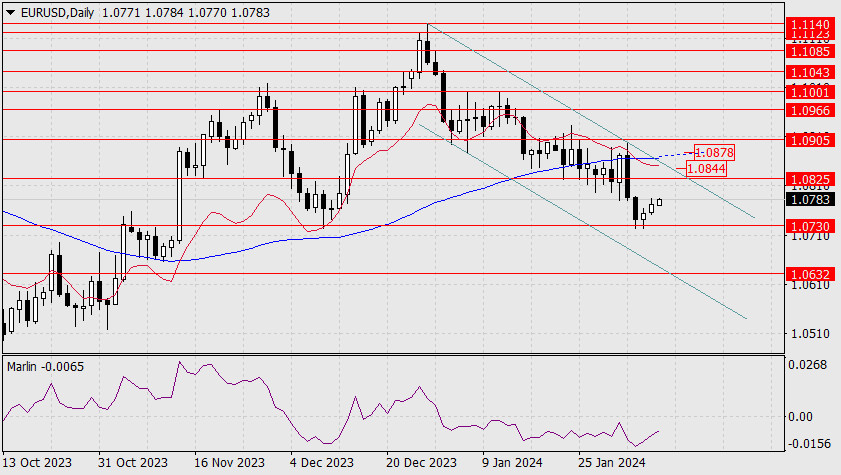Select the 1.1001 price level label
Screen dimensions: 841x475
pyautogui.click(x=810, y=92)
